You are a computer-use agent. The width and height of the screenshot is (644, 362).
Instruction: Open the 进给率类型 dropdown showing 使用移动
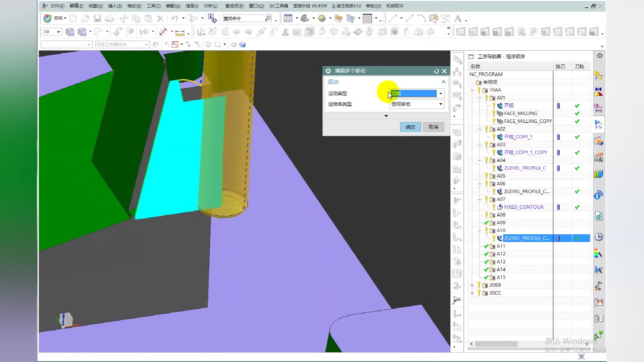[441, 104]
